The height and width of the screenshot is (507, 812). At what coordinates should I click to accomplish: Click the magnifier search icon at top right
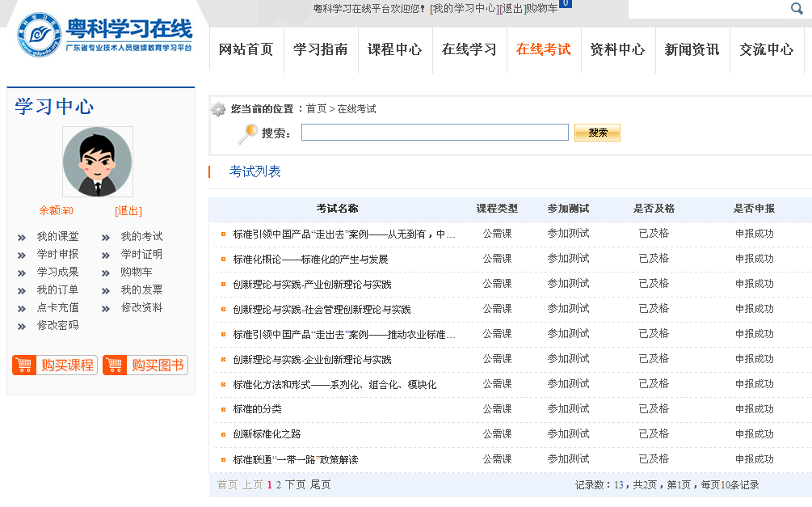coord(796,9)
